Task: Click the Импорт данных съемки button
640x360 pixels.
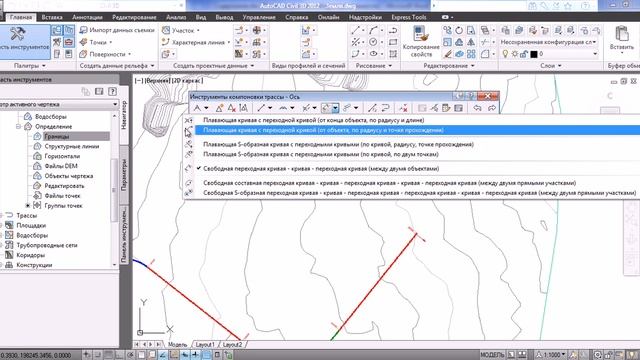Action: coord(117,30)
